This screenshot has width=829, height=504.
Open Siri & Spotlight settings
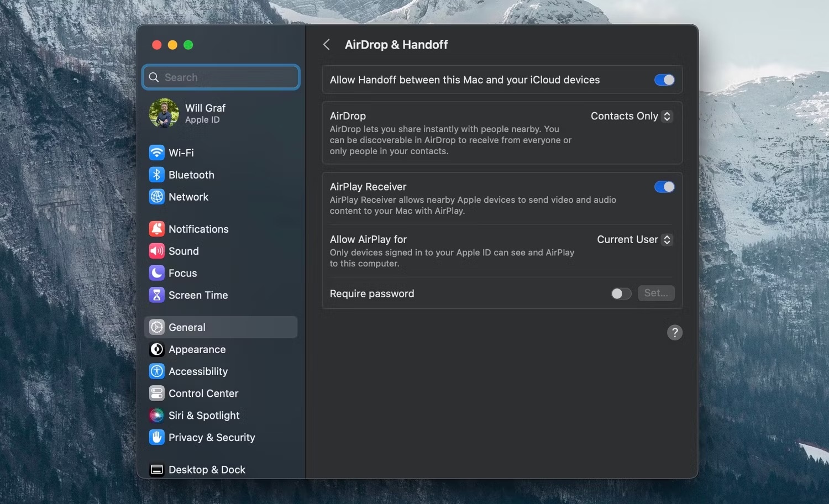(x=204, y=415)
